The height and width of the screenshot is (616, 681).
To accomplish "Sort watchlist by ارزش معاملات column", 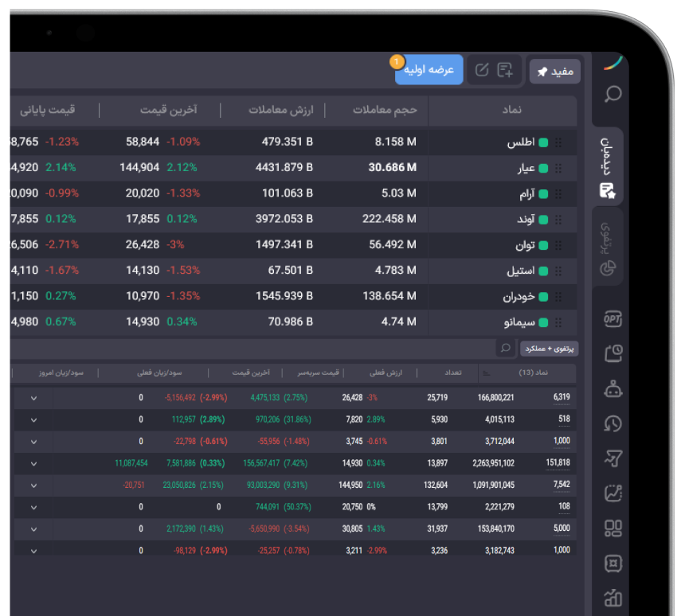I will 280,110.
